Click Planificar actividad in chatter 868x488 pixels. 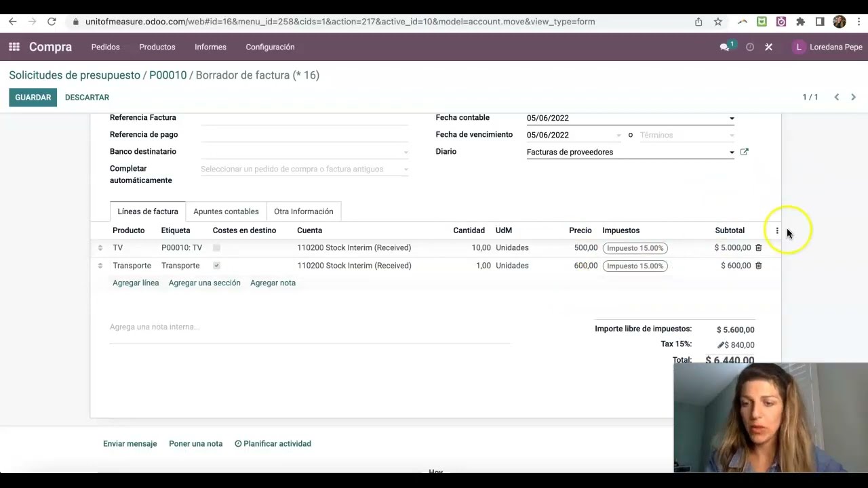[273, 444]
